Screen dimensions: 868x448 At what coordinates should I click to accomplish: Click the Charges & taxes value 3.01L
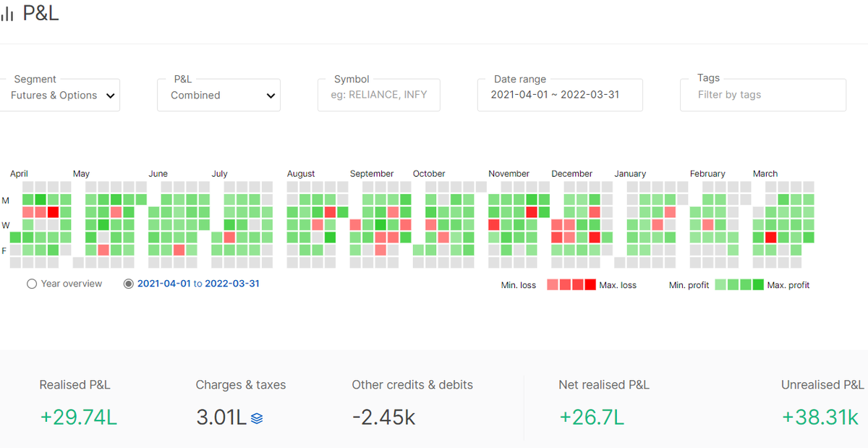221,418
